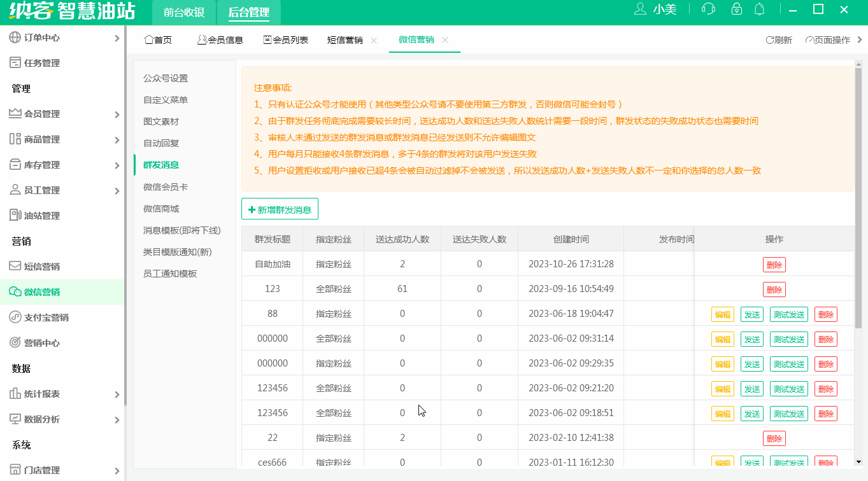Open the 订单中心 sidebar icon

tap(13, 37)
